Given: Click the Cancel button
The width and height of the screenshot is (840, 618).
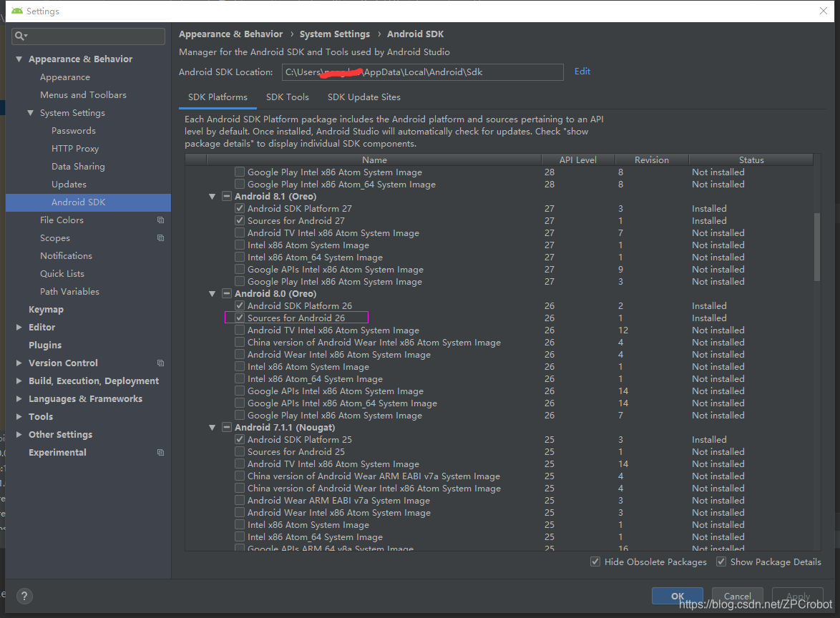Looking at the screenshot, I should point(737,596).
